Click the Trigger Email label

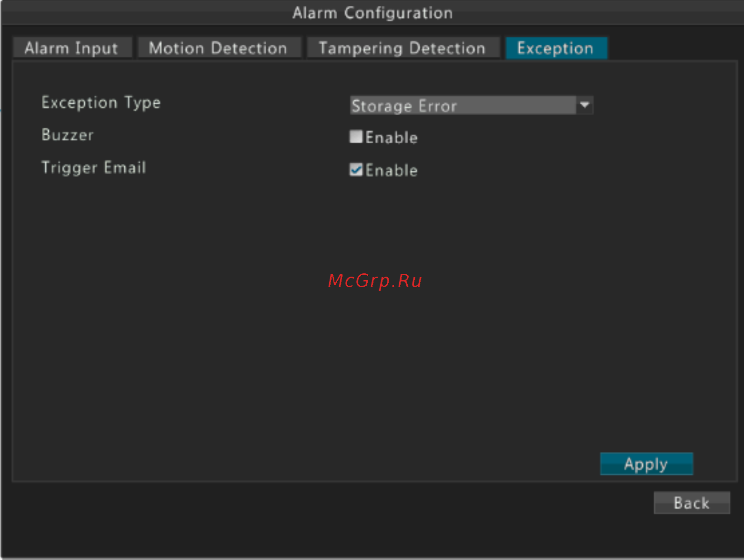point(93,168)
